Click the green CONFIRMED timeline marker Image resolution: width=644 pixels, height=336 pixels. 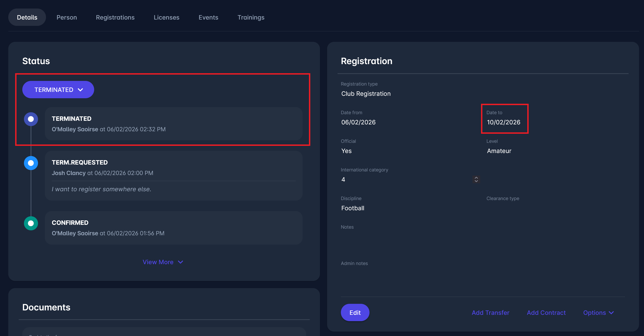click(31, 223)
